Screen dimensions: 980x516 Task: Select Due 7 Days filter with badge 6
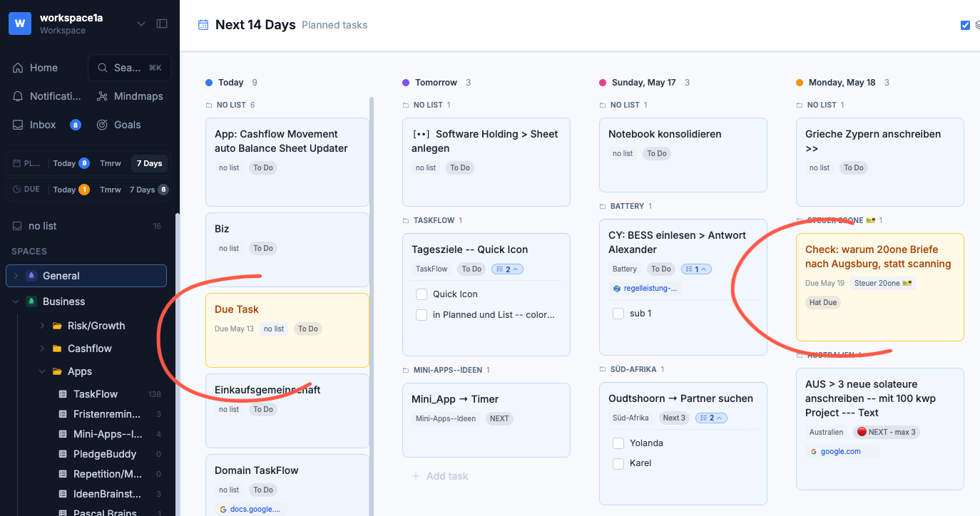[148, 190]
